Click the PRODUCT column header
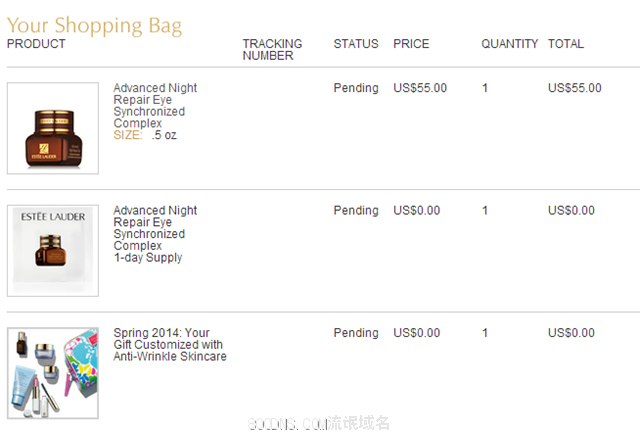Viewport: 640px width, 433px height. 36,44
